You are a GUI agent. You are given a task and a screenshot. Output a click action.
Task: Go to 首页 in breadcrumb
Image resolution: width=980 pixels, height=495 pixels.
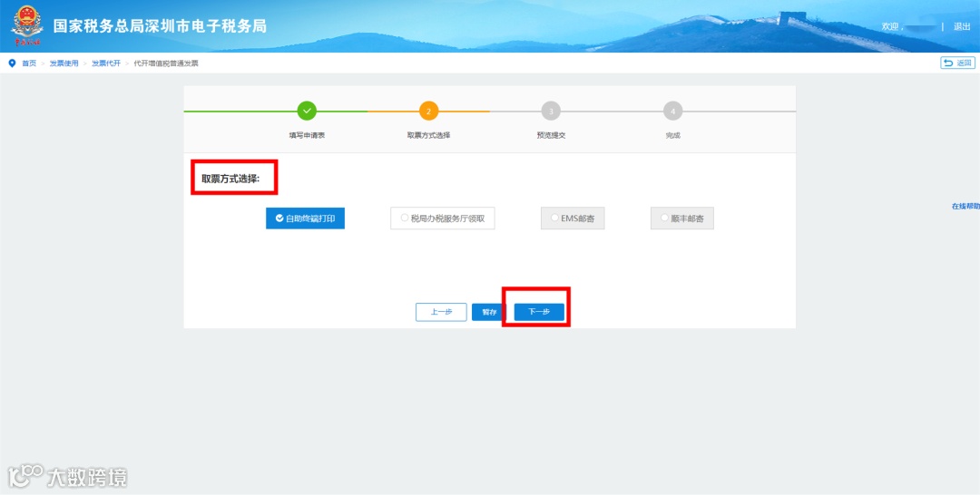click(29, 63)
